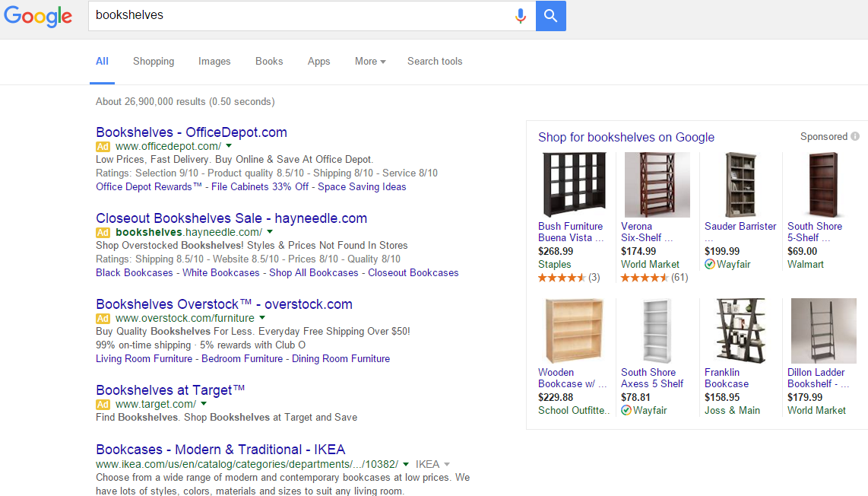Switch to the Apps tab
868x496 pixels.
[319, 62]
